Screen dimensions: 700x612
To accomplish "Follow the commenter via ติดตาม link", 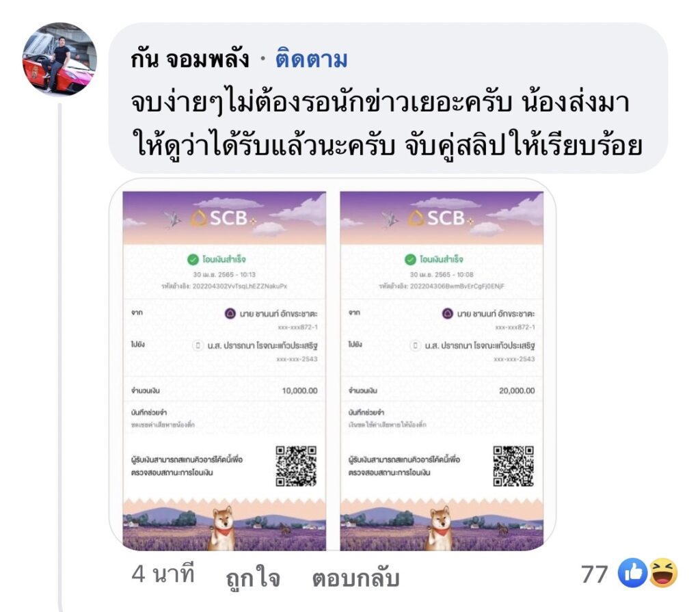I will pos(311,59).
